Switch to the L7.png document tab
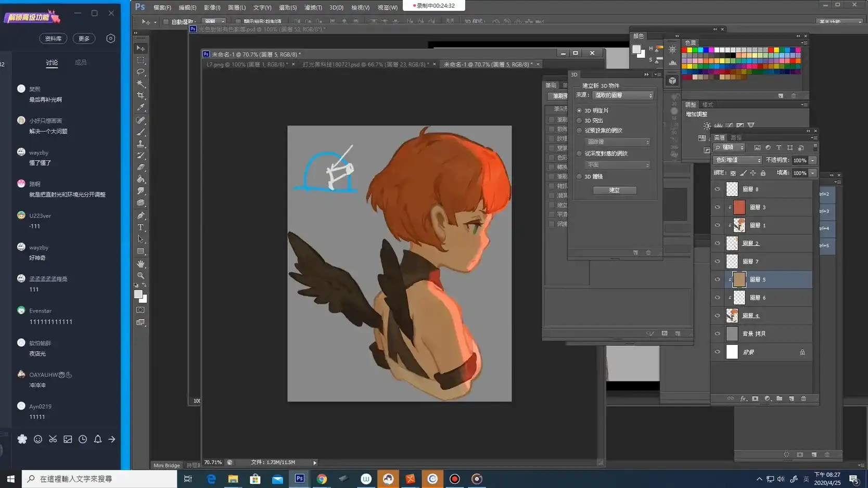 click(x=245, y=65)
